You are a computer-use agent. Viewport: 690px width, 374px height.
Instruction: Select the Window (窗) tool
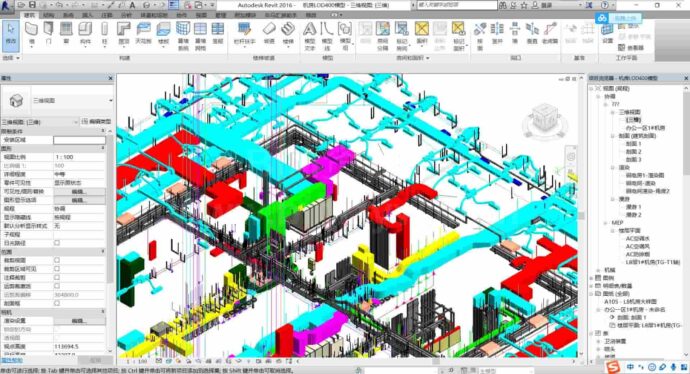[66, 33]
